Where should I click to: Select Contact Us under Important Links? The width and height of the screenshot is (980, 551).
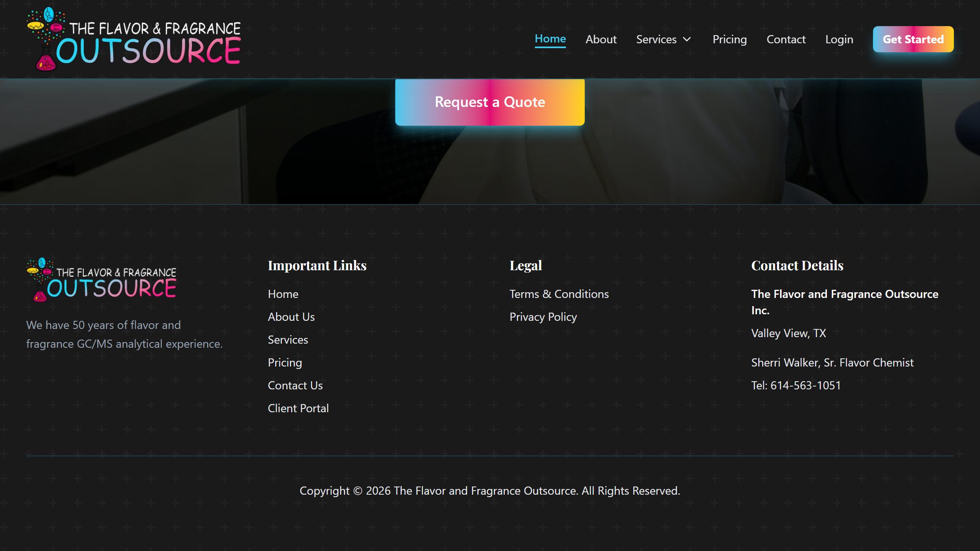point(295,385)
